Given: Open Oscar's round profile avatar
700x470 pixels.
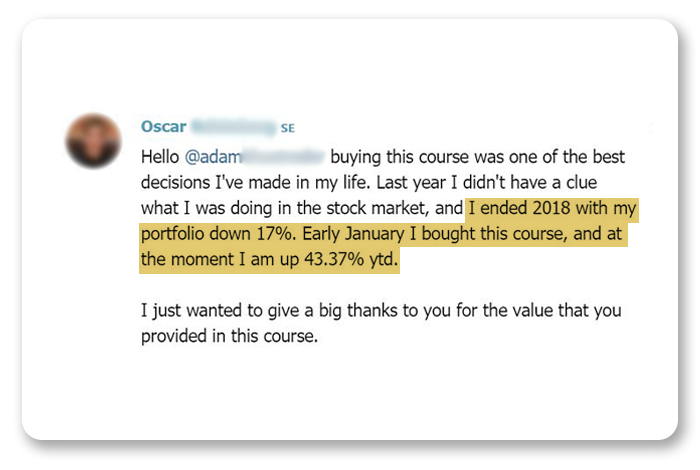Looking at the screenshot, I should pos(93,141).
